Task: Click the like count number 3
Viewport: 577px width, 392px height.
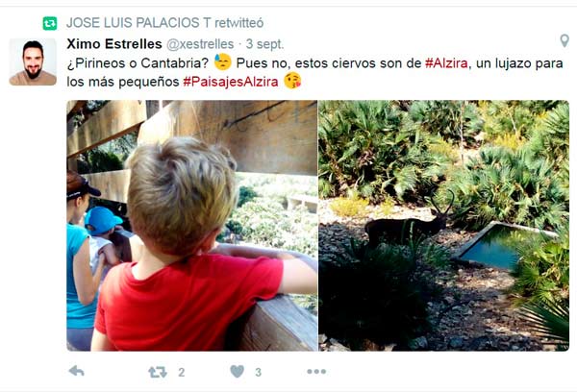Action: (259, 372)
